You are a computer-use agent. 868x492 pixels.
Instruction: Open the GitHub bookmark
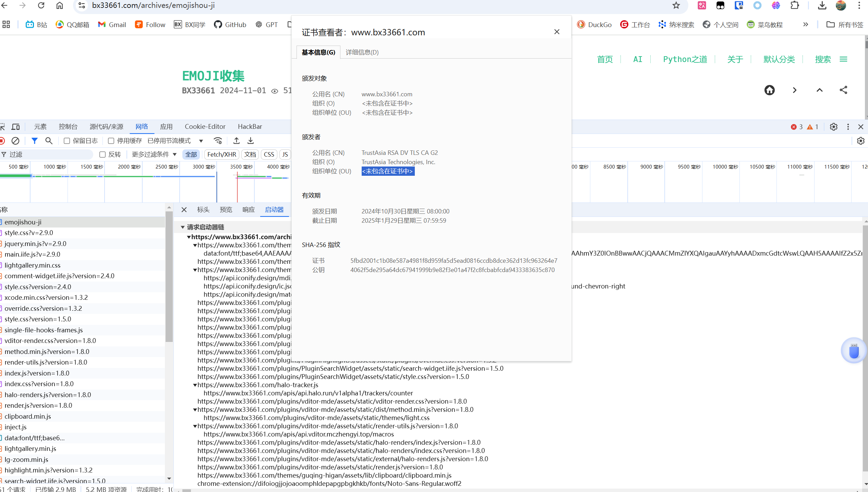pos(230,25)
